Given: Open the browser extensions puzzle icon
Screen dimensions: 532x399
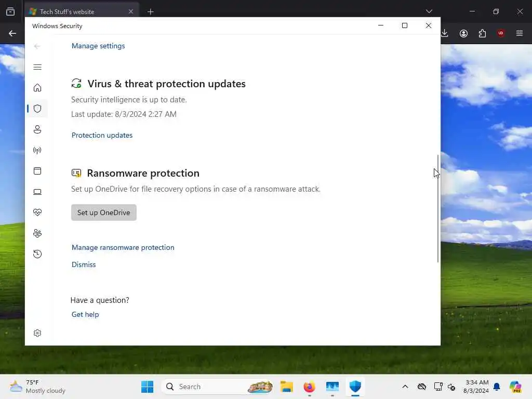Looking at the screenshot, I should (x=482, y=33).
